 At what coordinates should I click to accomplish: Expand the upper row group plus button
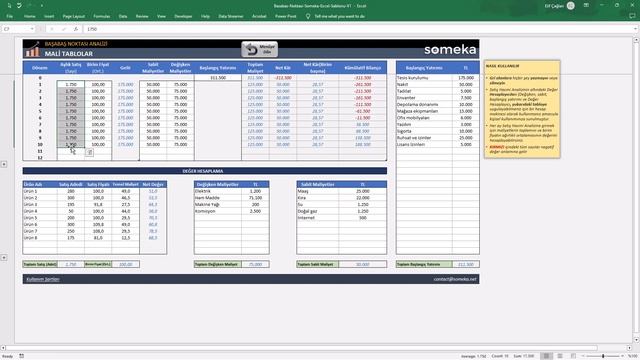4,164
